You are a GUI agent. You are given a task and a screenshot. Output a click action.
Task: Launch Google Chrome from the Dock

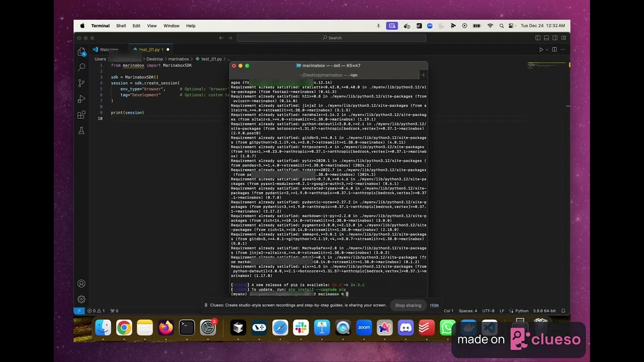pyautogui.click(x=124, y=327)
